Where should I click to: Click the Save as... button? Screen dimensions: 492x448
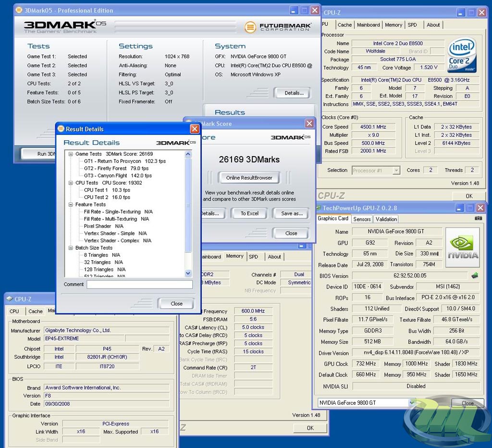tap(292, 214)
